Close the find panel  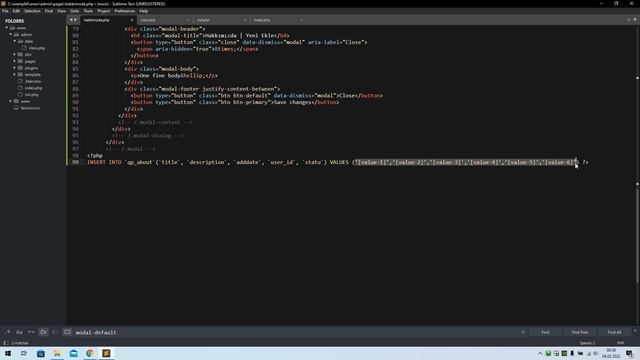pyautogui.click(x=635, y=331)
